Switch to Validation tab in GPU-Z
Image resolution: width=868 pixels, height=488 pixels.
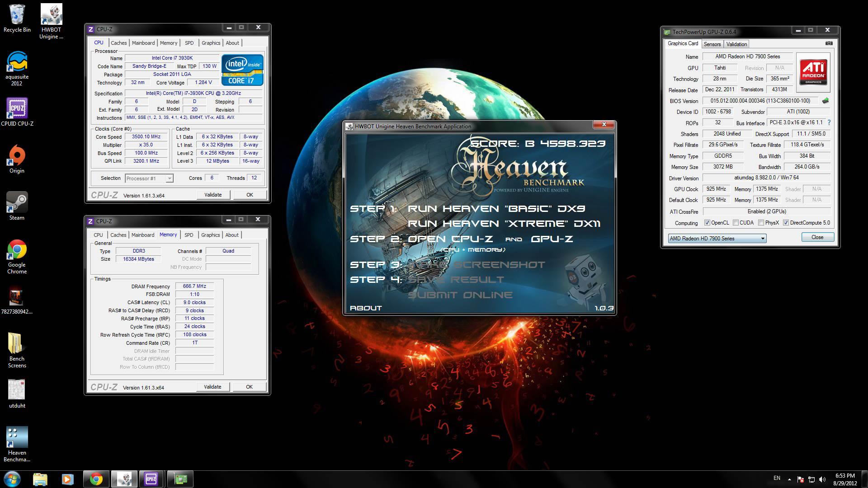point(736,44)
